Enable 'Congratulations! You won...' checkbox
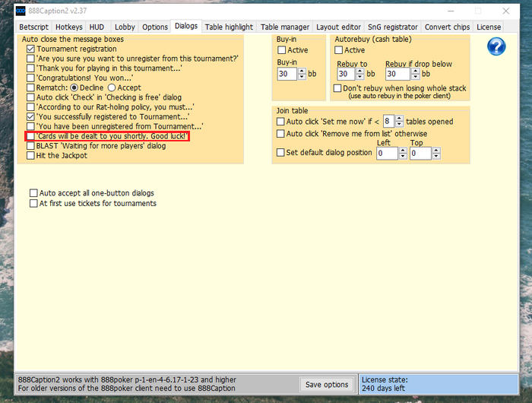The height and width of the screenshot is (403, 532). (30, 78)
